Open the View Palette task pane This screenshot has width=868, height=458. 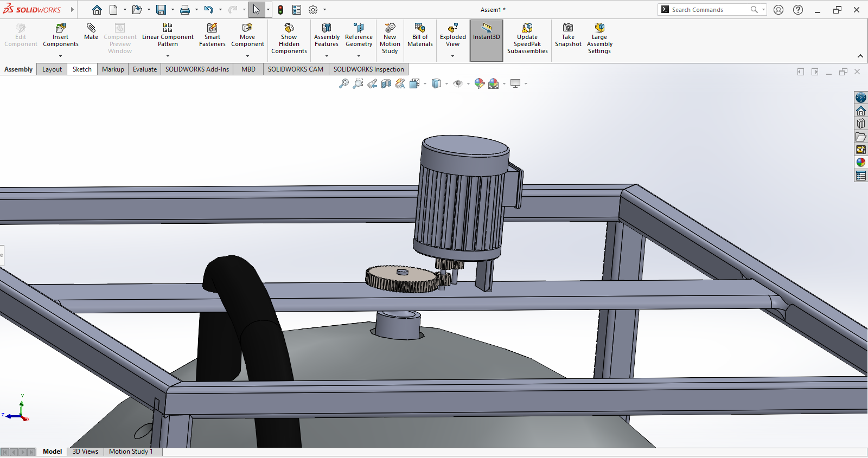[861, 150]
